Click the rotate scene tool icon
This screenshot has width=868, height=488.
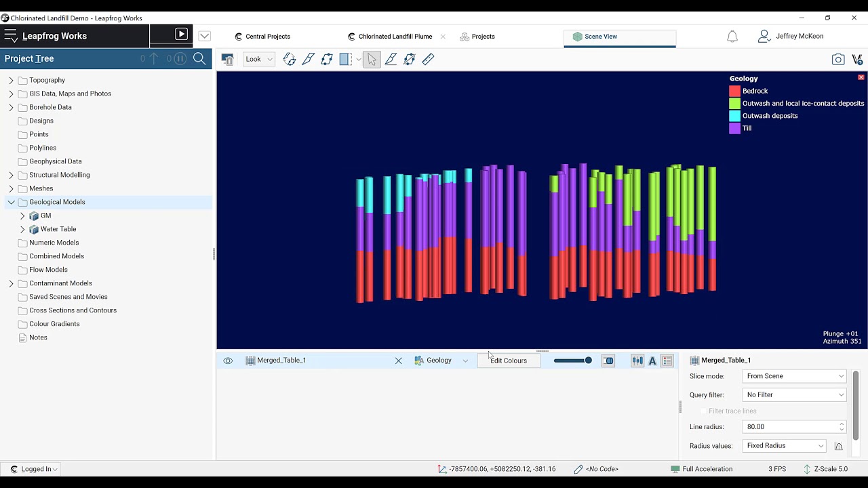tap(290, 59)
